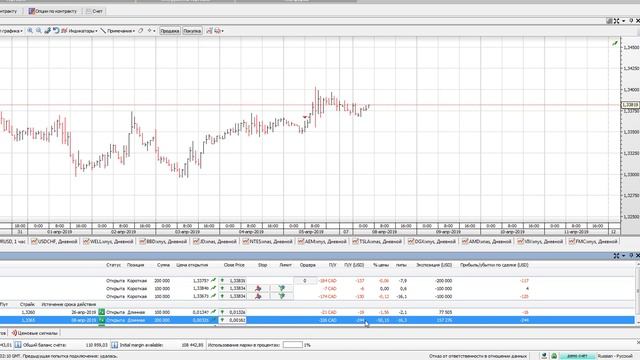Maximize the positions panel with the expand icon
Screen dimensions: 640x360
[616, 256]
